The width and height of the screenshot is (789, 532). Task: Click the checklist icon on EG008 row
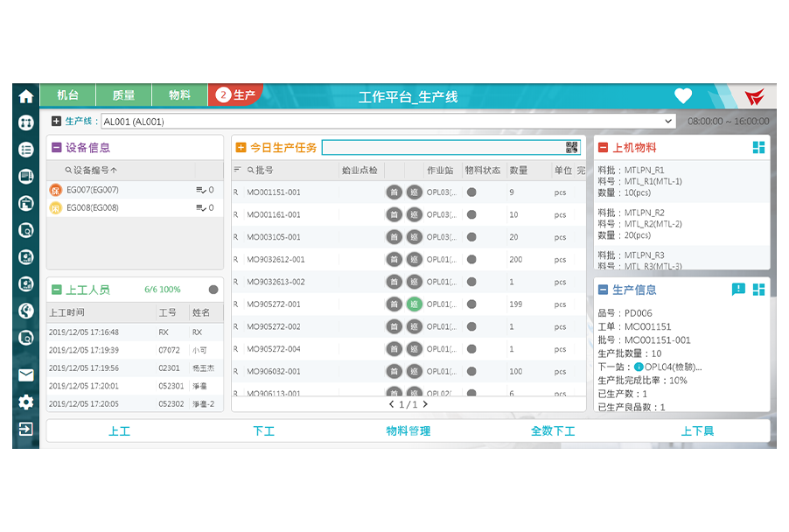tap(201, 208)
